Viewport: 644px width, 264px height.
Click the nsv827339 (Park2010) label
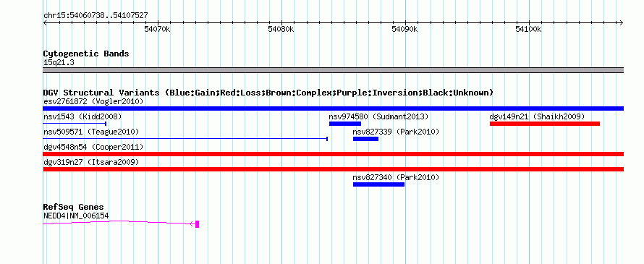(x=396, y=132)
